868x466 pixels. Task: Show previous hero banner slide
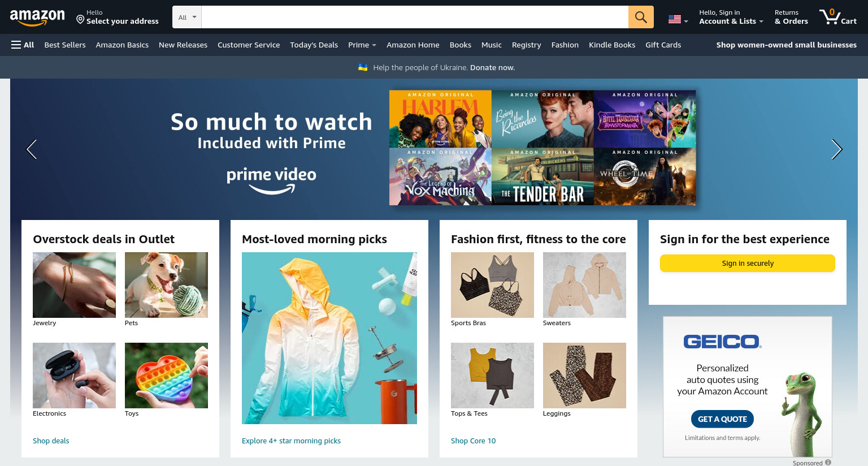click(x=32, y=149)
